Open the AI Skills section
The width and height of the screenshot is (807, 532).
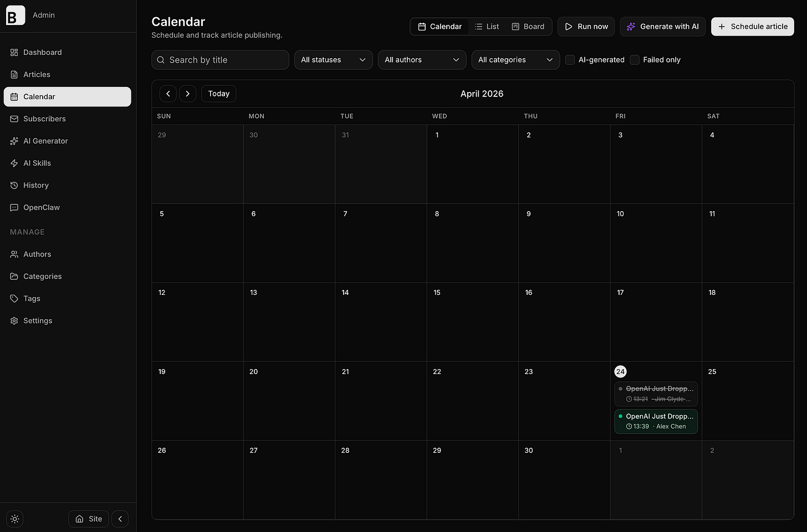(x=37, y=163)
